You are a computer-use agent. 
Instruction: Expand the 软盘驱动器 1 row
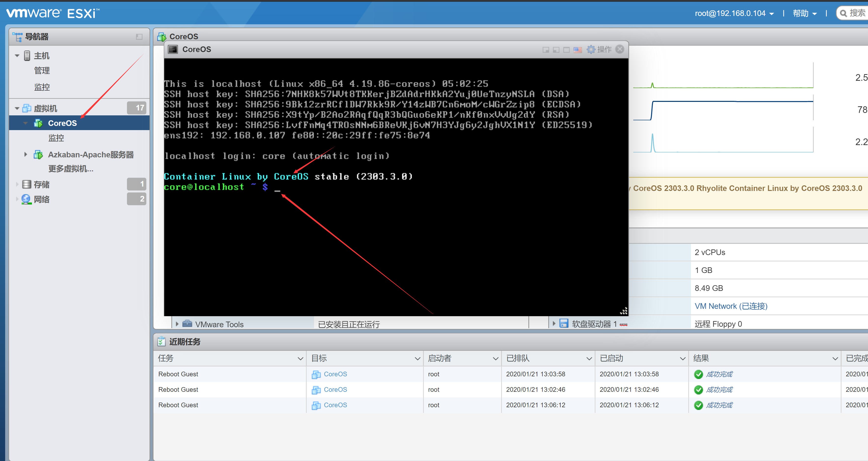[554, 323]
